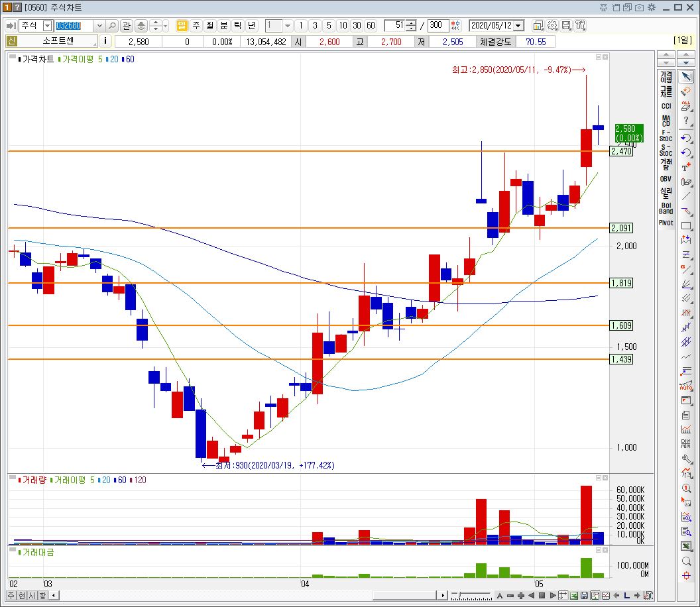Viewport: 700px width, 607px height.
Task: Select the 주 weekly period toggle
Action: click(x=196, y=25)
